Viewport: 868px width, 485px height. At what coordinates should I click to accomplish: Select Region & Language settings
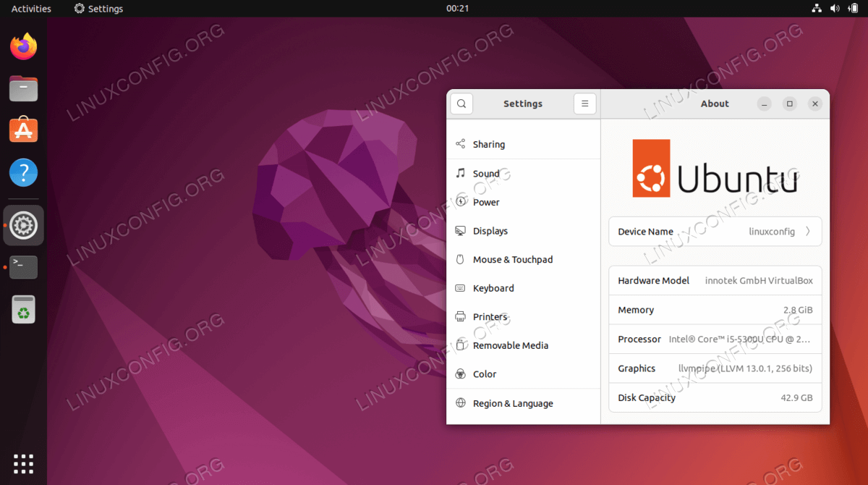click(524, 403)
